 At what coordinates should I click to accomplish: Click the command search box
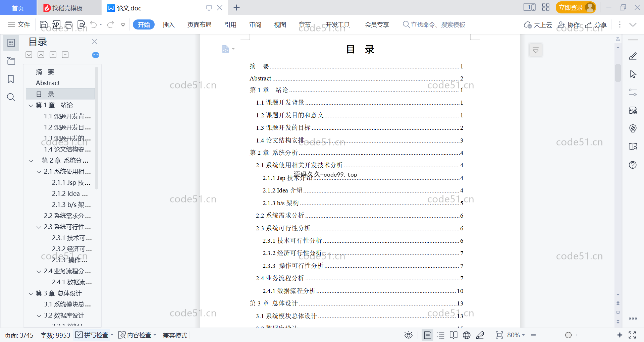click(434, 24)
